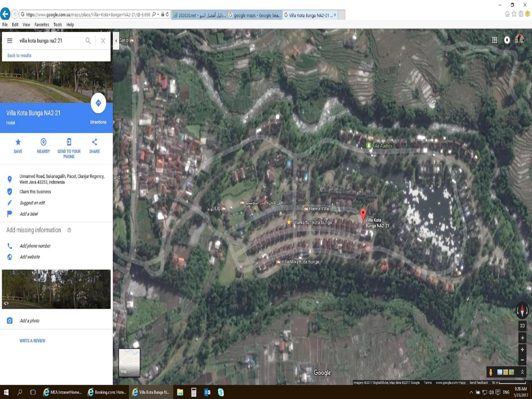Open the browser Tools gear
532x399 pixels.
[521, 14]
